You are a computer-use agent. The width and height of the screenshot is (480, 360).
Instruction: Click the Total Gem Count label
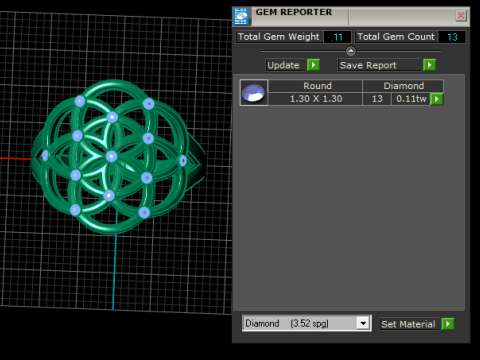396,37
